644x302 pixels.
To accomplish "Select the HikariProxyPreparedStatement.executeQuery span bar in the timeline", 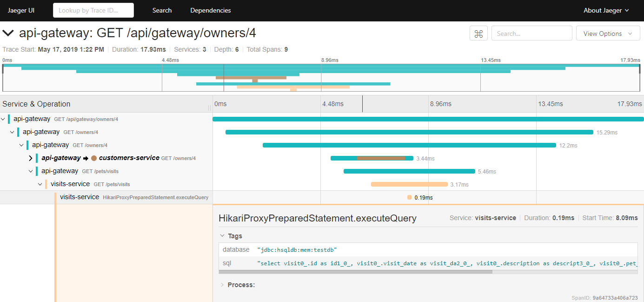I will pos(409,197).
